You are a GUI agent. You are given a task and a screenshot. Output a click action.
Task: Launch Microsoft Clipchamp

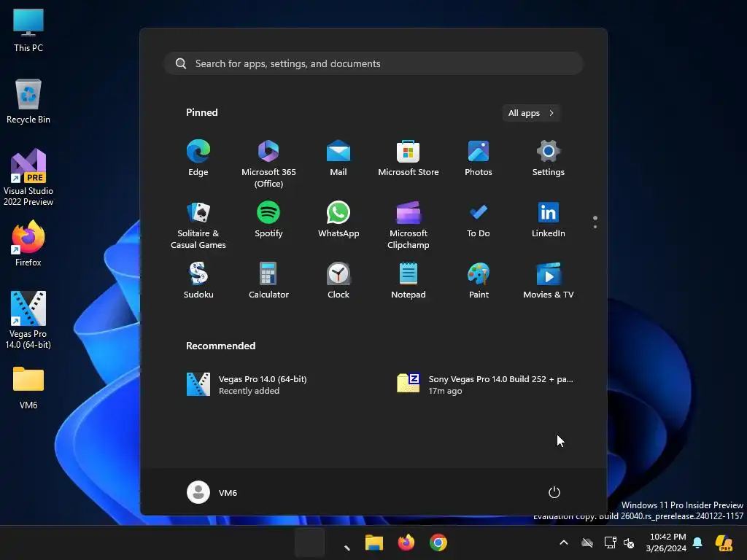tap(409, 225)
